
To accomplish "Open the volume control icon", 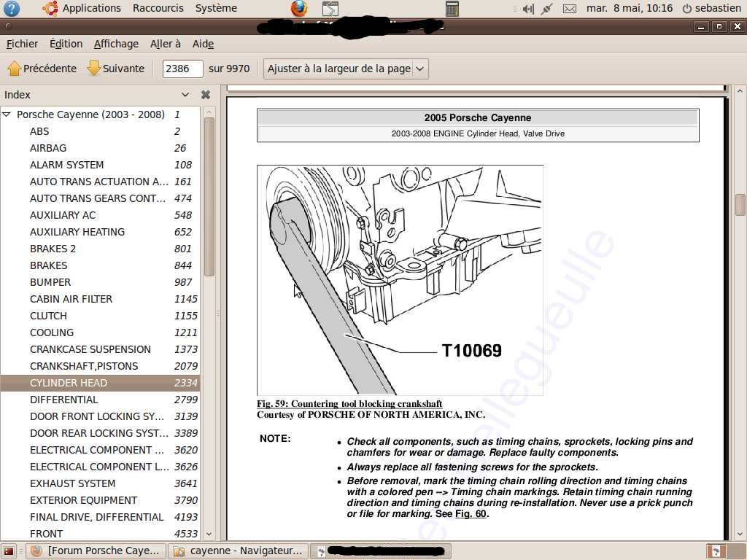I will click(528, 9).
